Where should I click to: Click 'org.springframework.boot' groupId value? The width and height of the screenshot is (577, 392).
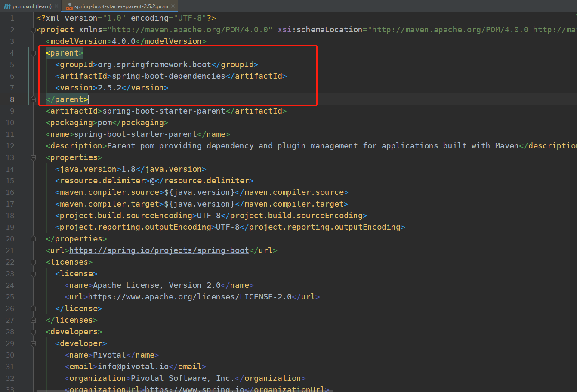[154, 65]
